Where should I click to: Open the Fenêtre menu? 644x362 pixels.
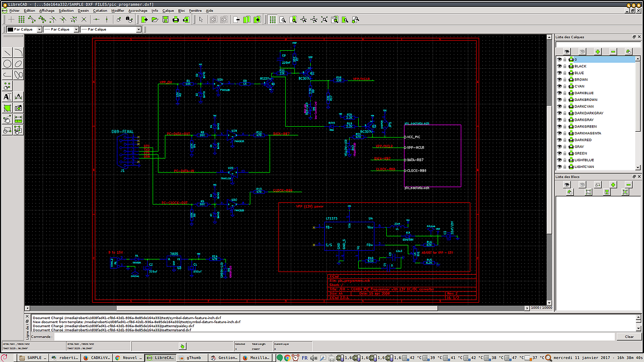[x=196, y=10]
